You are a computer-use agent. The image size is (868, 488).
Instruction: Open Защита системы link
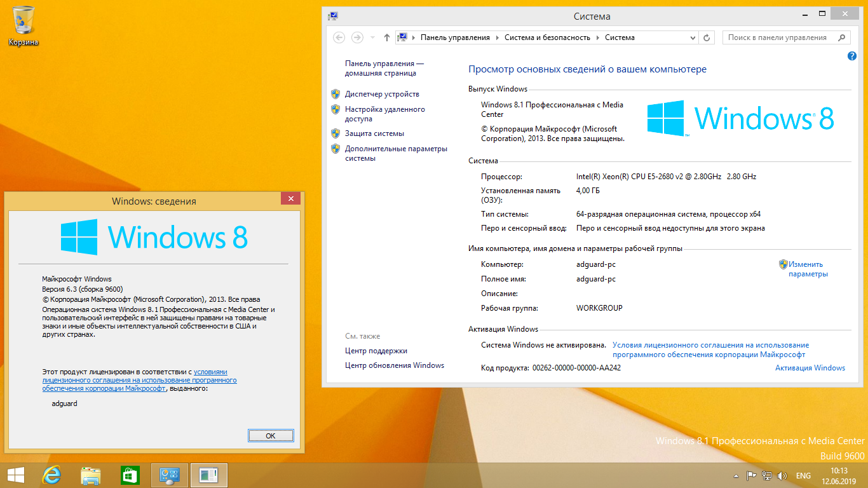tap(374, 133)
